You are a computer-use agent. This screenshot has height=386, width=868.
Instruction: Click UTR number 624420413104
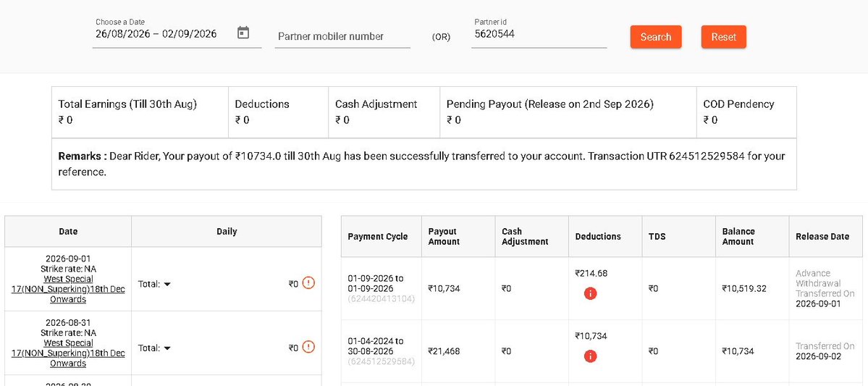tap(381, 299)
